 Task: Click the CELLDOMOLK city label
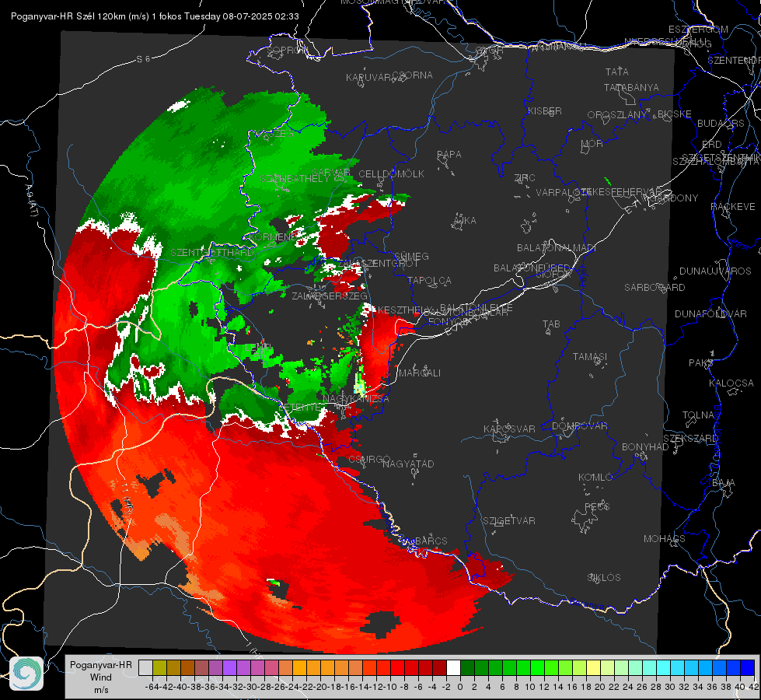(391, 174)
